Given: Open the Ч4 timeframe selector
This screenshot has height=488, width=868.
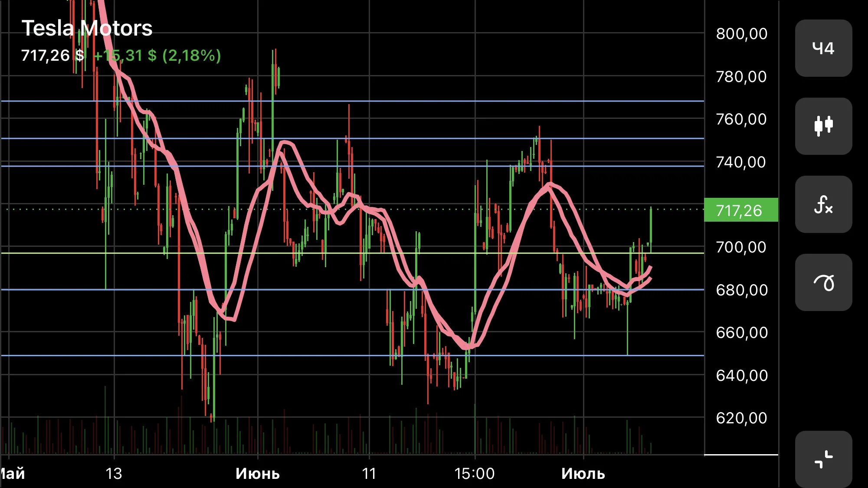Looking at the screenshot, I should (x=823, y=48).
